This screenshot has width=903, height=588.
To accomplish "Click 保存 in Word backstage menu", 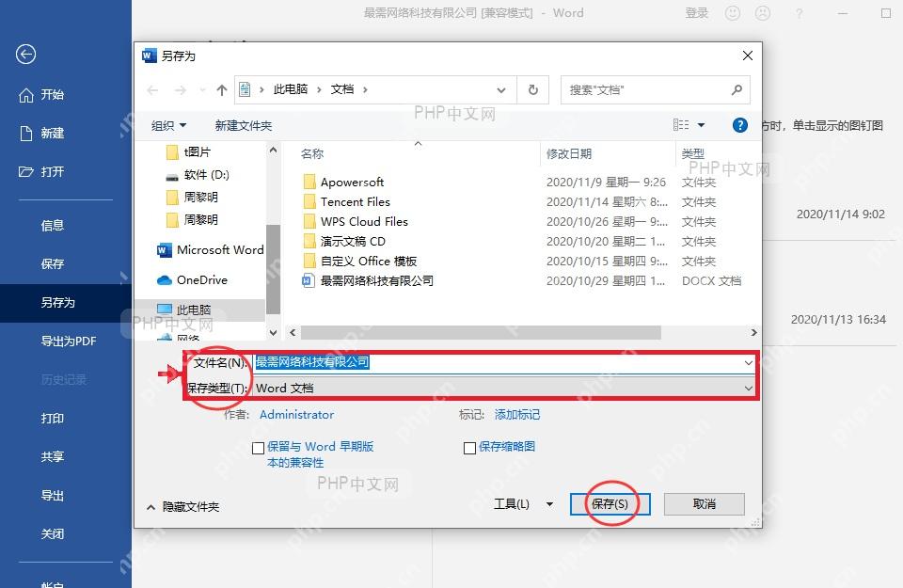I will (x=52, y=263).
